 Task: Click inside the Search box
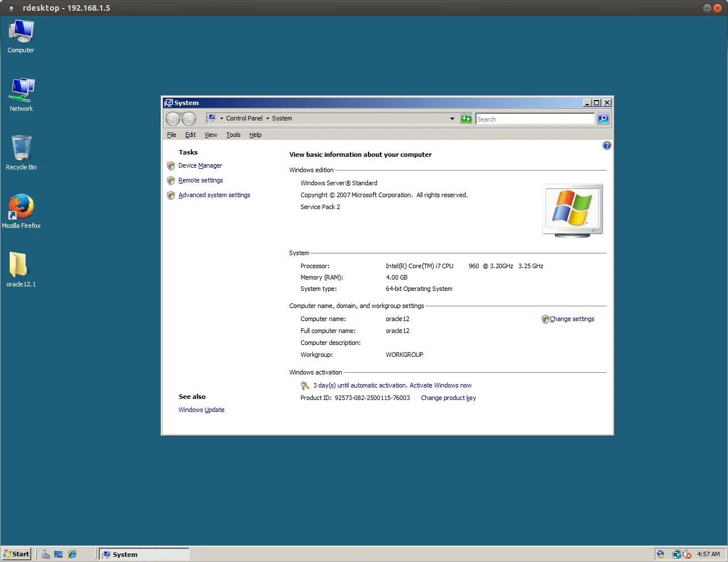(534, 119)
